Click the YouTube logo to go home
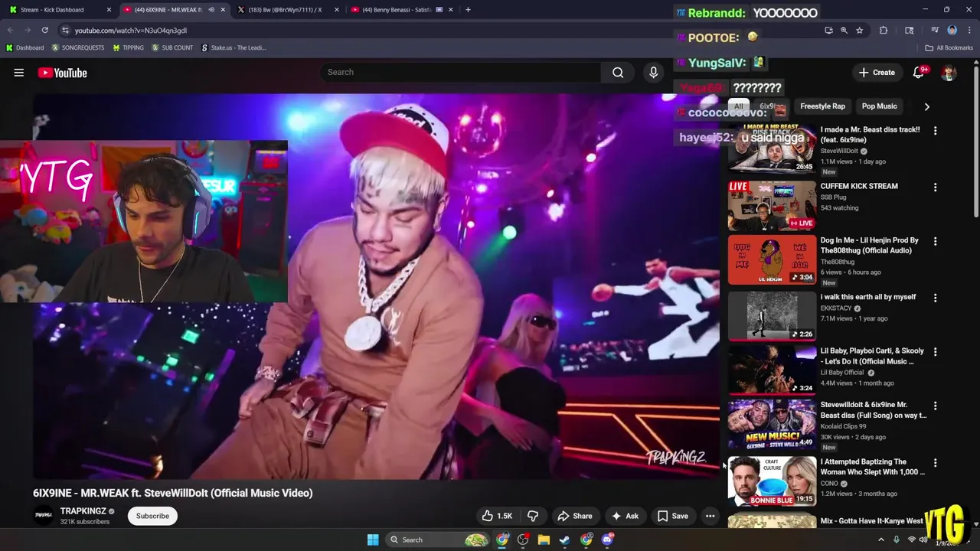The height and width of the screenshot is (551, 980). [62, 73]
